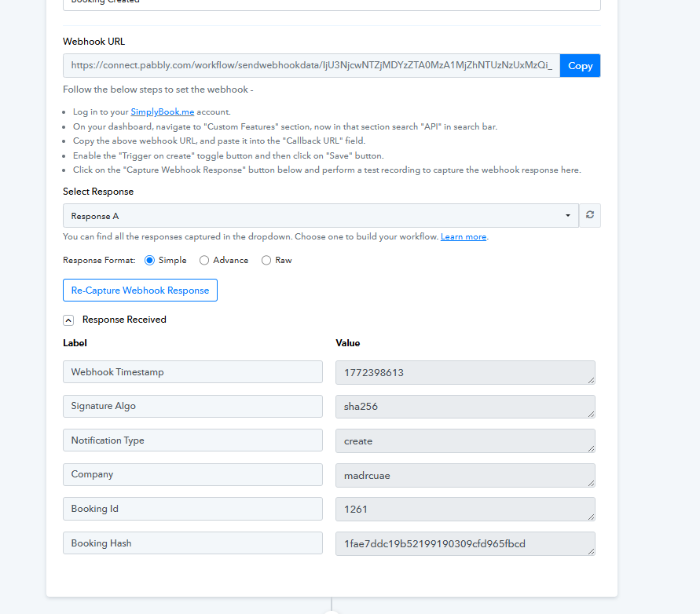
Task: Click the Webhook URL field
Action: click(x=311, y=66)
